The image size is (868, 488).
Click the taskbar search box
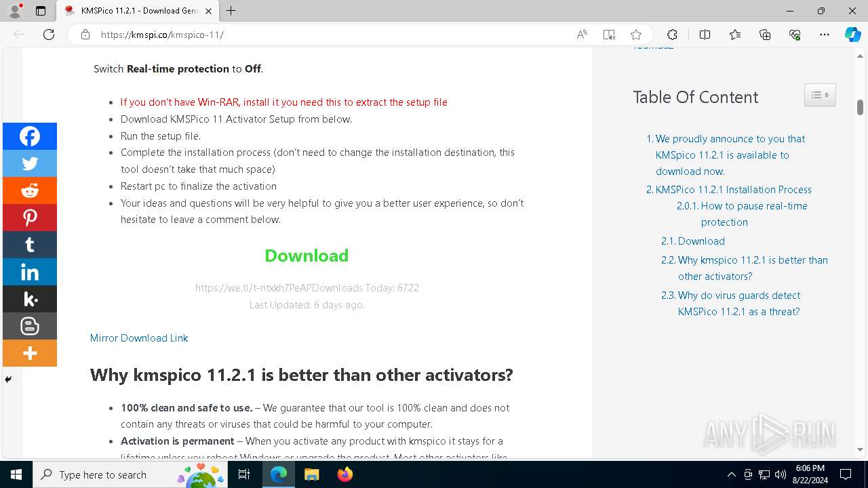(131, 474)
